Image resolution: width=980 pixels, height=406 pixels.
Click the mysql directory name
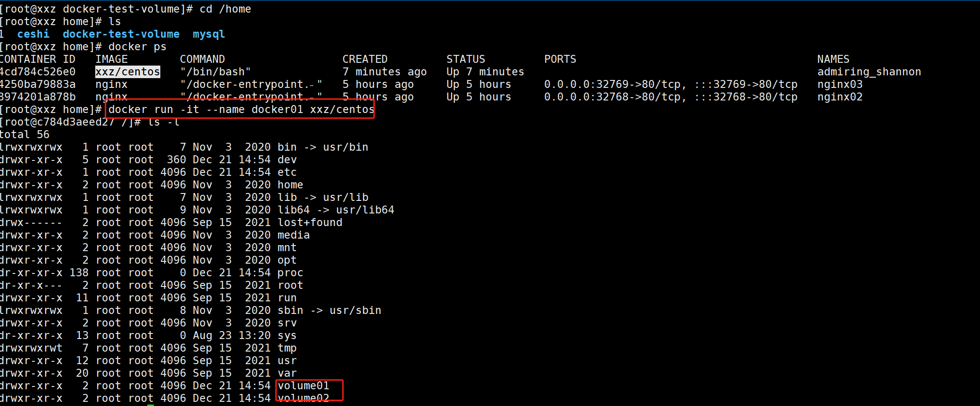[x=209, y=34]
